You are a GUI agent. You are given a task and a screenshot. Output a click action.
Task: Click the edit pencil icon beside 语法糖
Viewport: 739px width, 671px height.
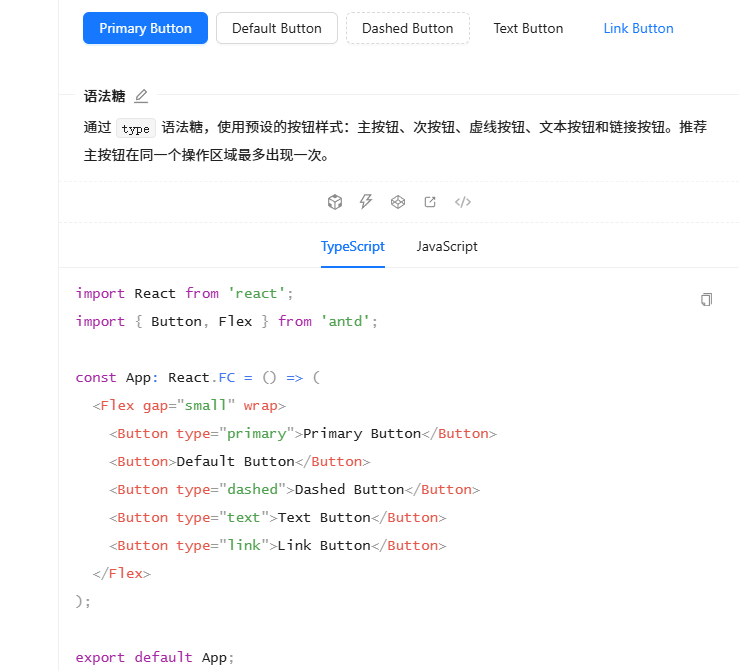[141, 96]
